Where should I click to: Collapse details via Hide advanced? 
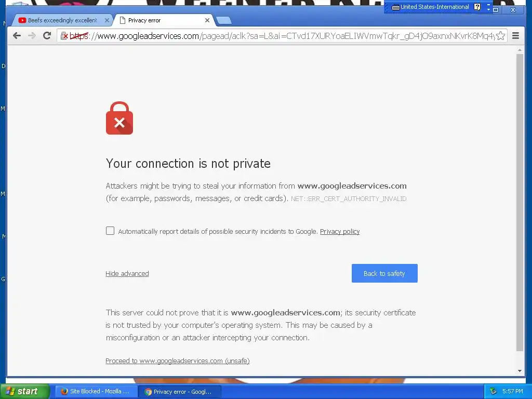(127, 273)
